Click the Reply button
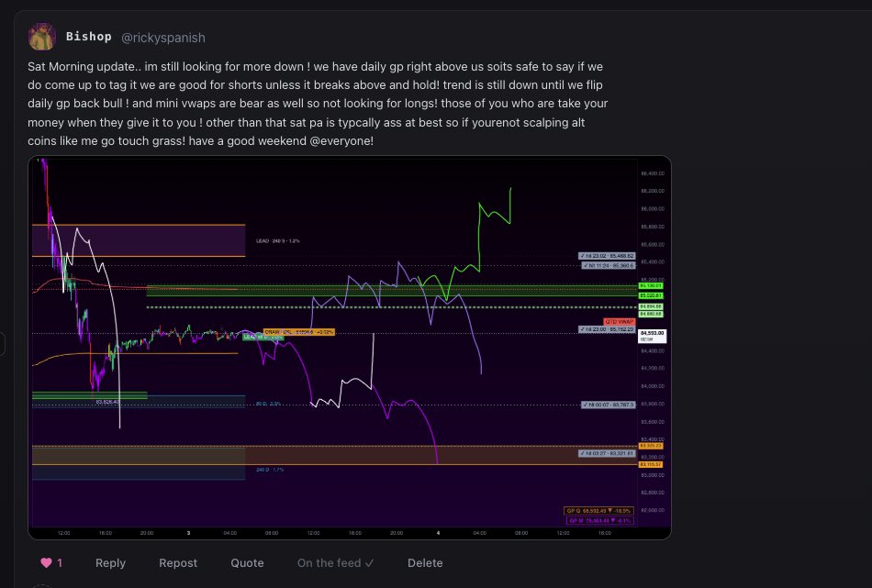Viewport: 872px width, 588px height. (x=110, y=562)
